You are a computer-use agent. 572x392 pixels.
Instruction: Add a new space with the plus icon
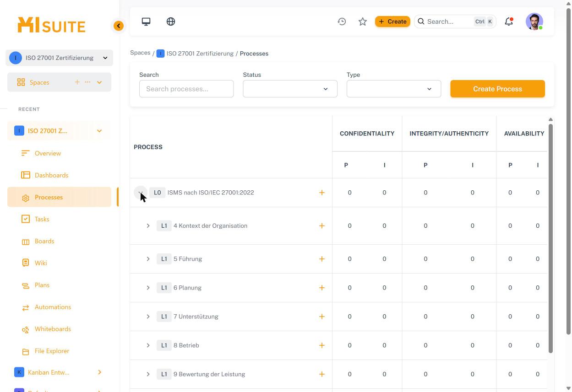pyautogui.click(x=77, y=82)
